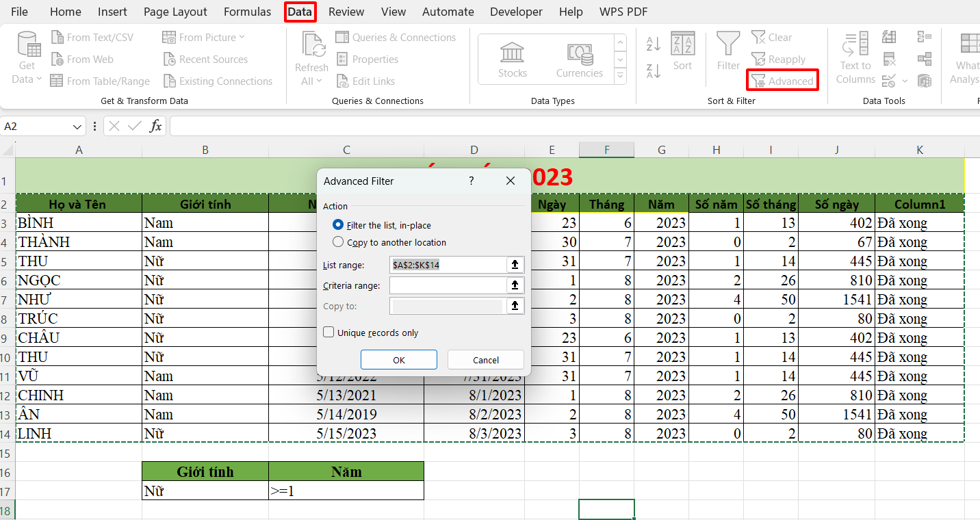
Task: Click Insert Function fx icon
Action: (156, 126)
